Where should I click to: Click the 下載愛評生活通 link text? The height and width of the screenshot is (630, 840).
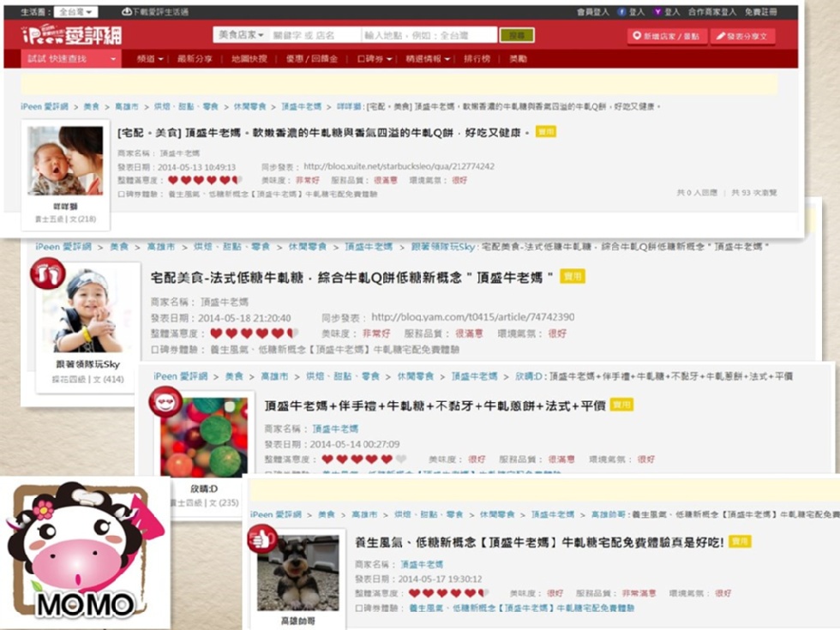click(x=160, y=12)
